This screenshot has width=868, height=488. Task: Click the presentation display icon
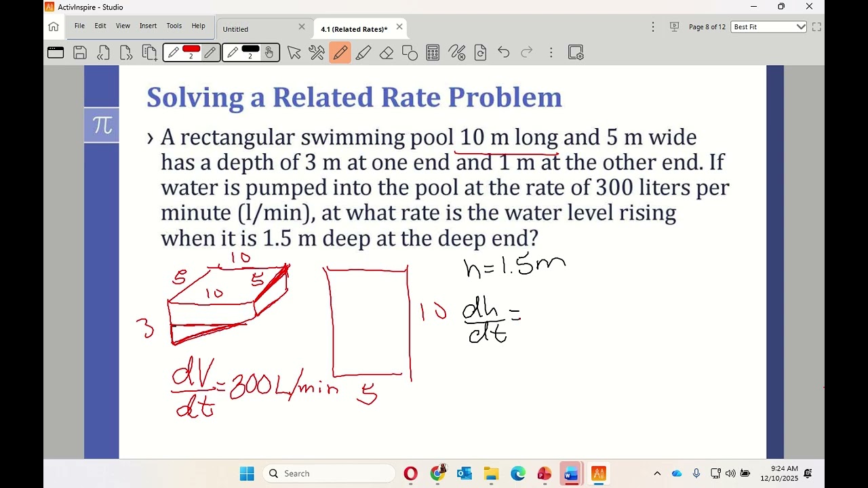pos(674,27)
